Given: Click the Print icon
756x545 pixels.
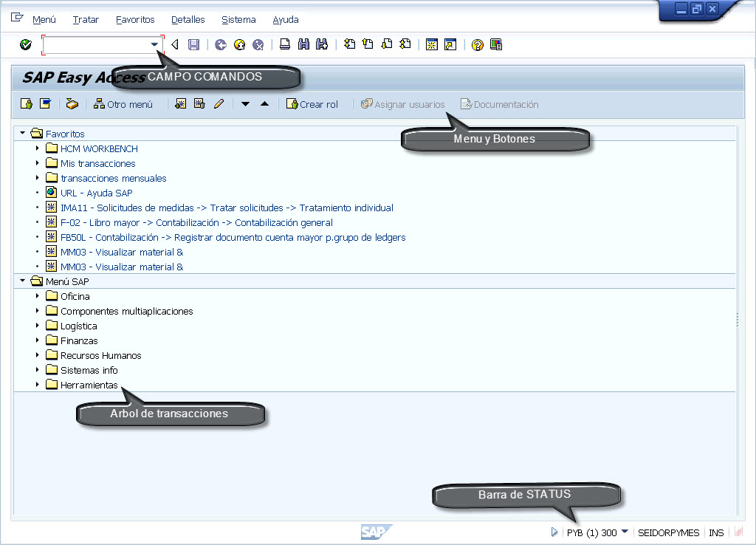Looking at the screenshot, I should (285, 44).
